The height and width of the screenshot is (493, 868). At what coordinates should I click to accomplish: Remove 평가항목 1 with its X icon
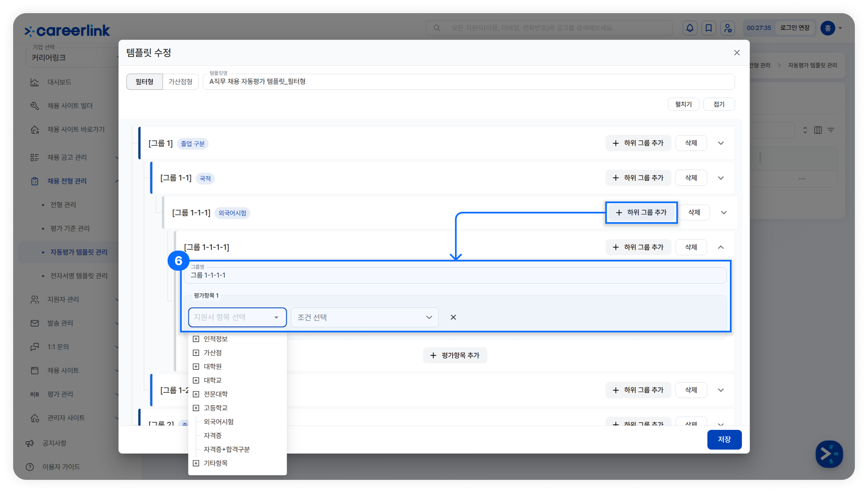pos(453,317)
